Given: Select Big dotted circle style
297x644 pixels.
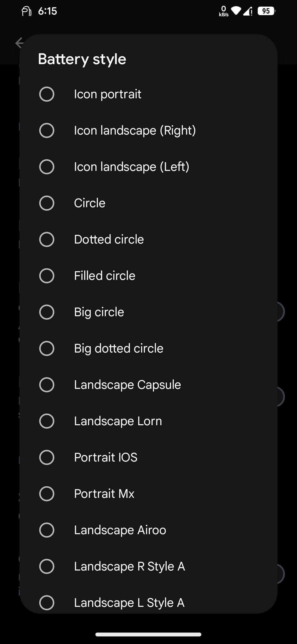Looking at the screenshot, I should [x=148, y=348].
